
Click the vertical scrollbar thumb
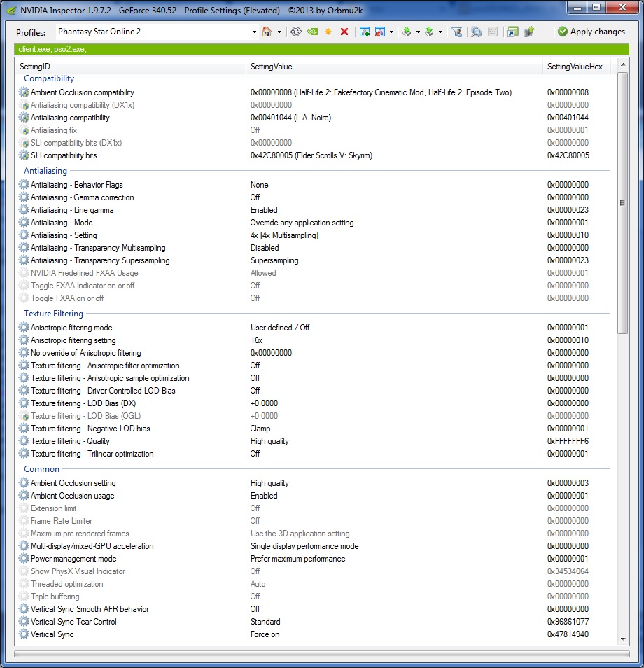(x=623, y=203)
